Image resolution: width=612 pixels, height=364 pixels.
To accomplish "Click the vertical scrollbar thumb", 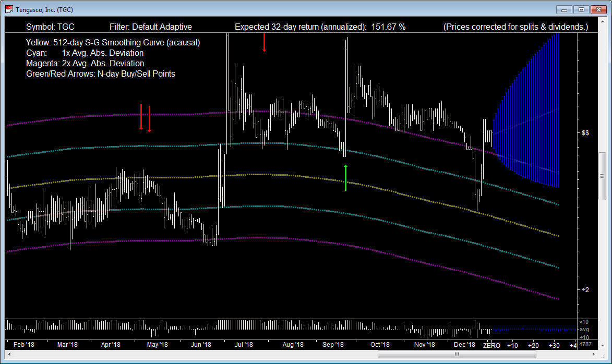I will coord(603,176).
